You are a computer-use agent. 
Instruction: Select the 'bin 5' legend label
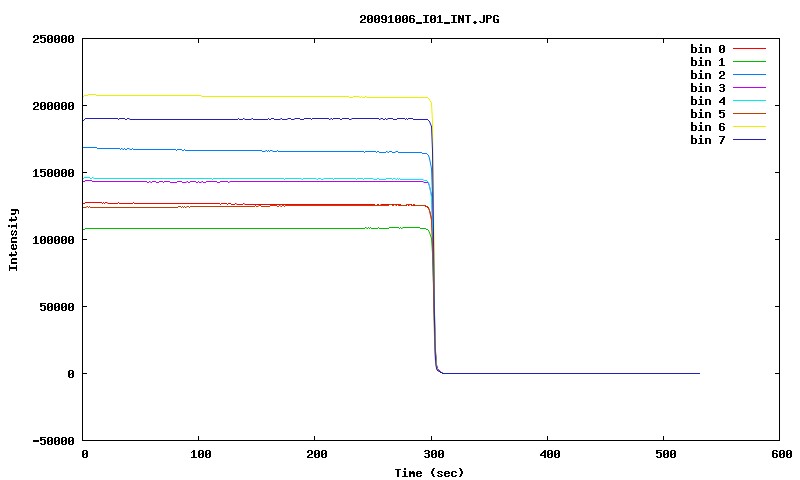(x=708, y=114)
